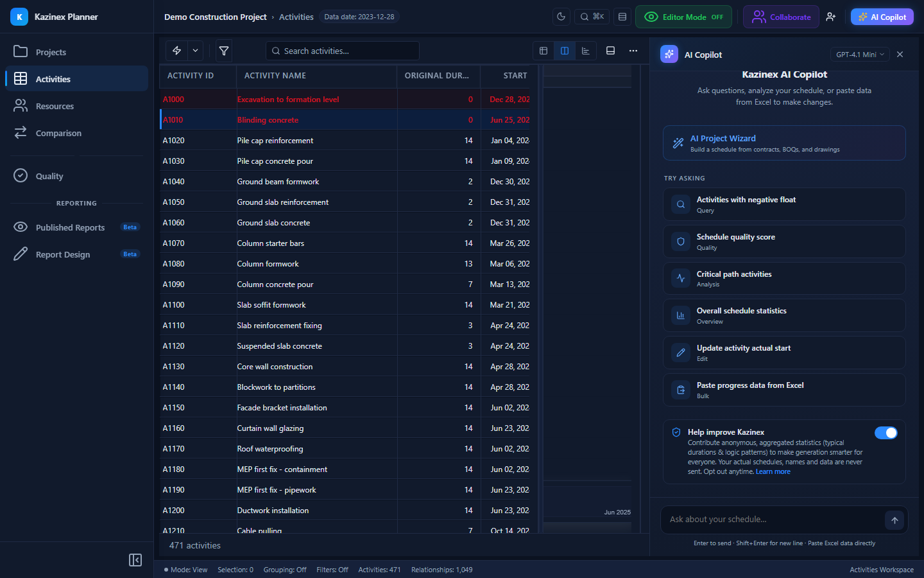
Task: Open Published Reports in the sidebar
Action: pos(76,227)
